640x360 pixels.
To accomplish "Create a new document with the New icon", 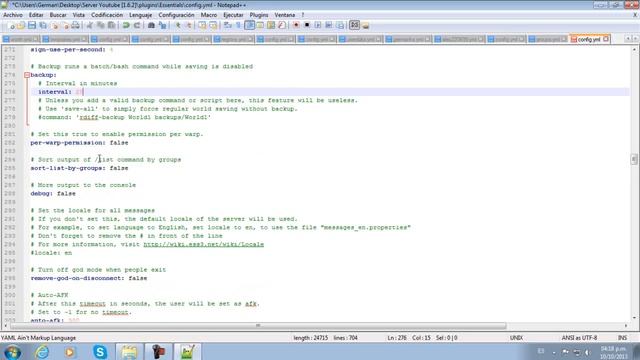I will (11, 25).
